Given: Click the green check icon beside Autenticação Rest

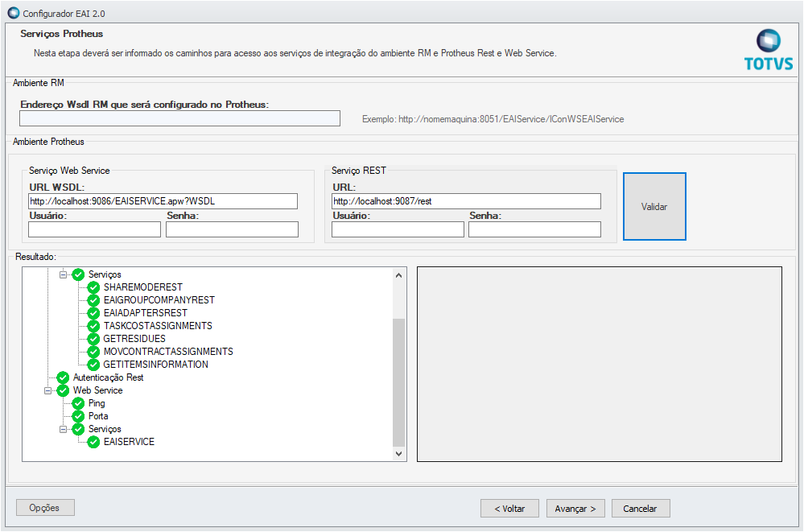Looking at the screenshot, I should click(x=63, y=377).
